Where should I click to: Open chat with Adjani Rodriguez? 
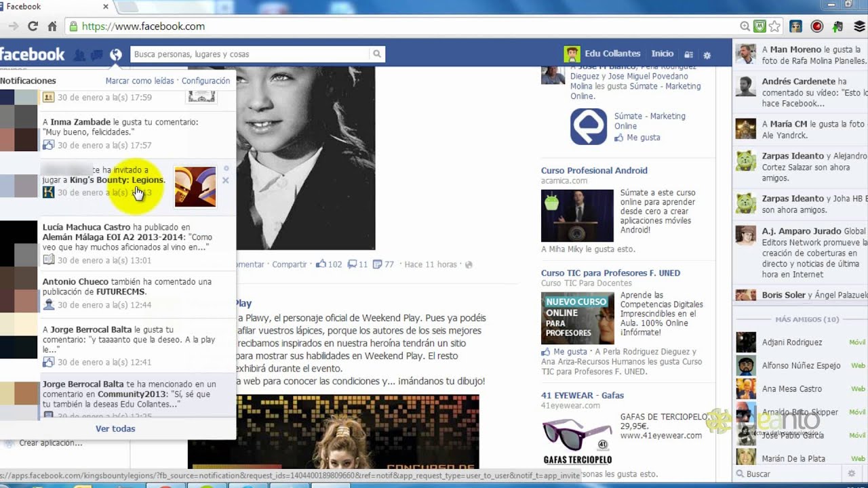pyautogui.click(x=800, y=342)
